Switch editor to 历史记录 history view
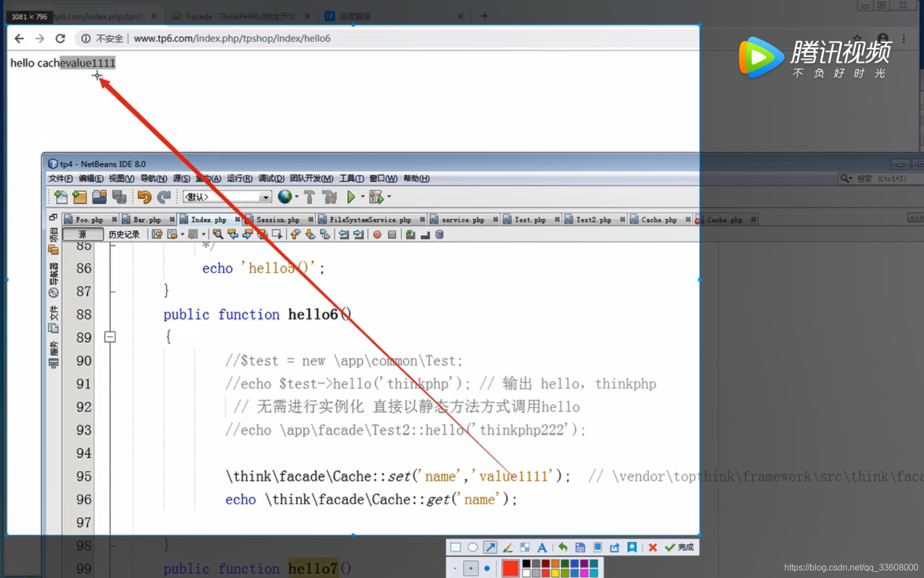924x578 pixels. click(x=124, y=235)
